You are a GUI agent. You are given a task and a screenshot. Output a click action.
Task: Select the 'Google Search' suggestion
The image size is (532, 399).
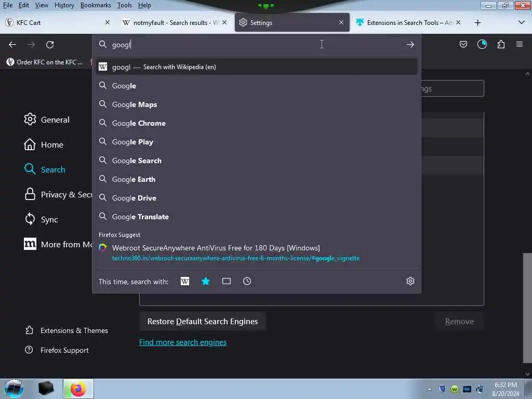click(257, 161)
